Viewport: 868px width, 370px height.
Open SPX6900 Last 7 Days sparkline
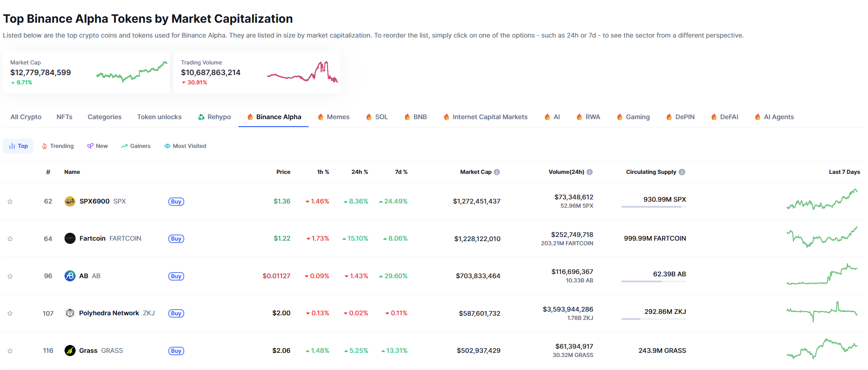point(822,200)
